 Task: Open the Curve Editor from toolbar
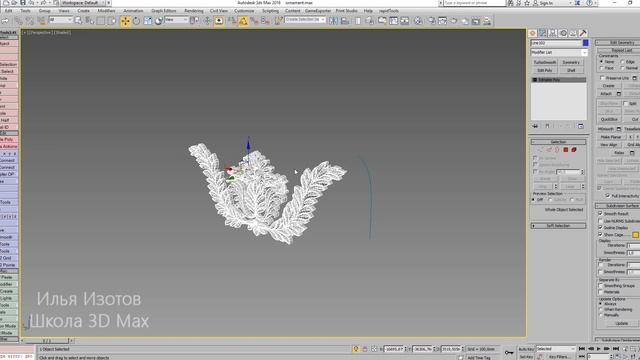(x=393, y=20)
